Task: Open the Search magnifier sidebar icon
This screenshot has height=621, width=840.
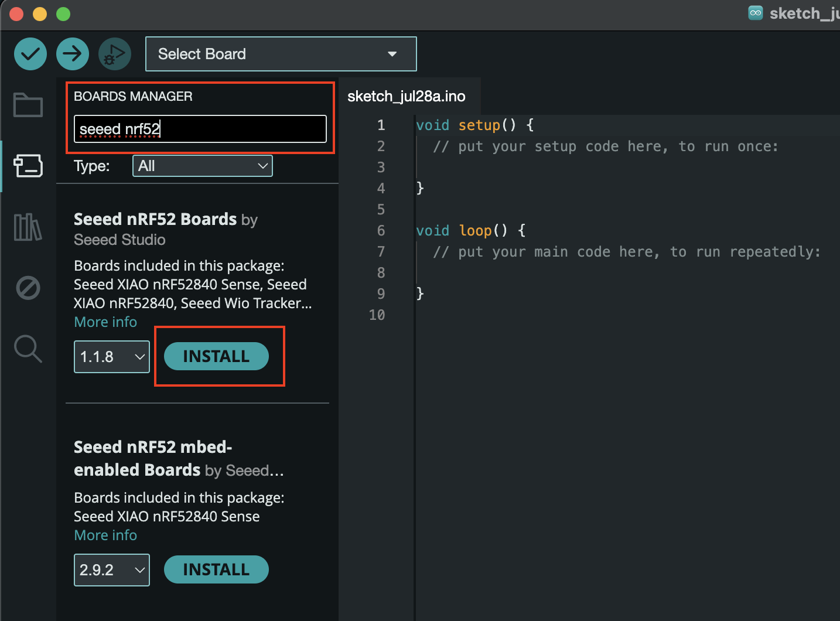Action: pyautogui.click(x=28, y=349)
